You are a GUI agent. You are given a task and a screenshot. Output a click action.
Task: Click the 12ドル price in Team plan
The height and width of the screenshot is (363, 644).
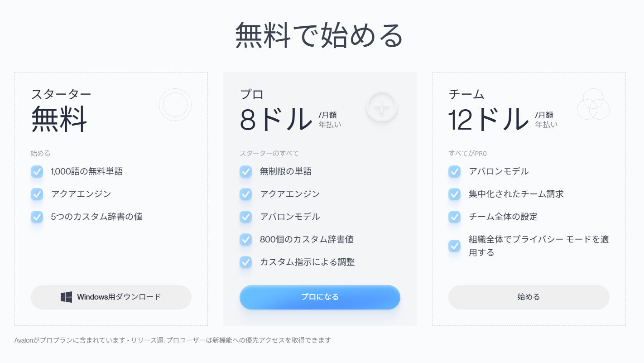pos(488,120)
